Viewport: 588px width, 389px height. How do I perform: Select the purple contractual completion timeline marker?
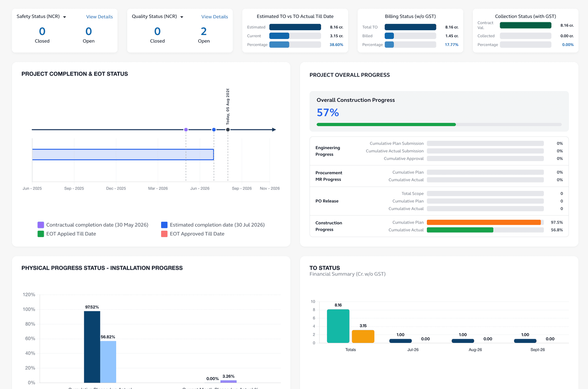(186, 130)
